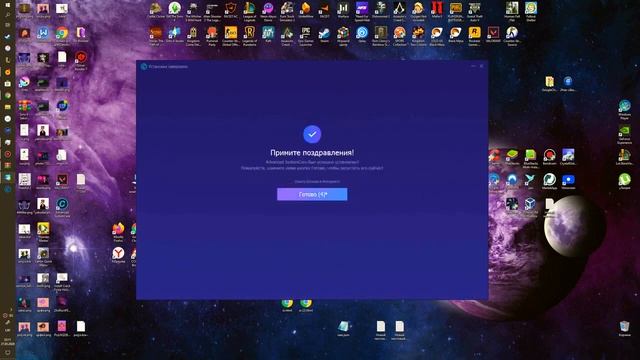640x360 pixels.
Task: Open the Pummel Party shortcut
Action: click(x=212, y=36)
